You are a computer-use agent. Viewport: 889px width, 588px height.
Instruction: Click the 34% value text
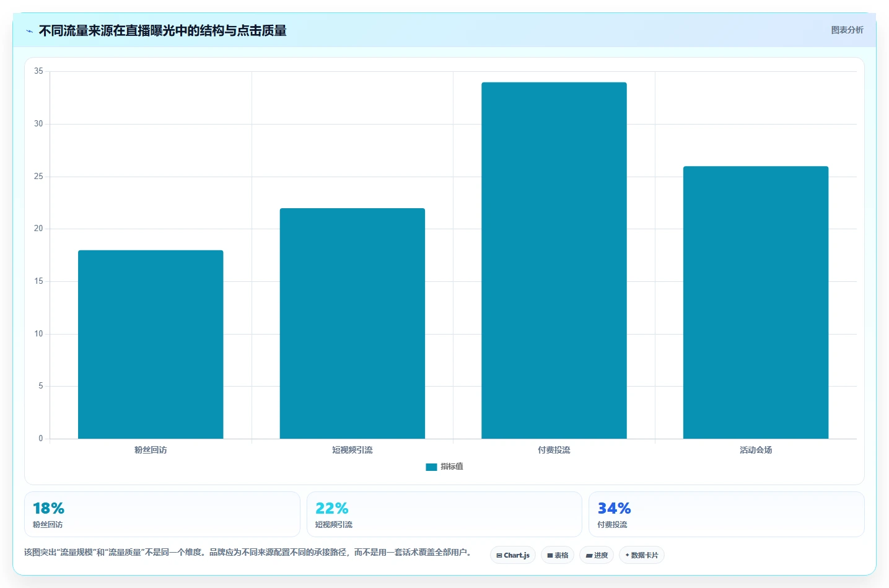click(614, 509)
